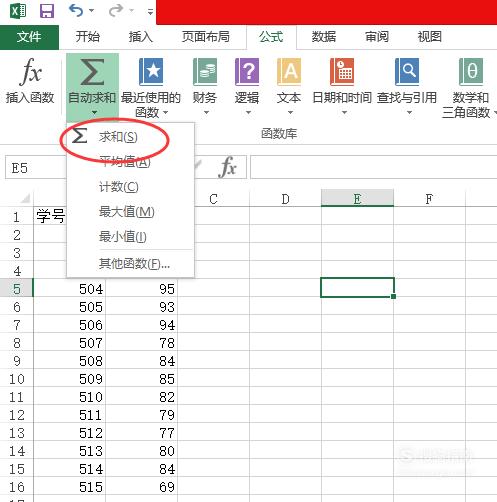This screenshot has width=497, height=502.
Task: Click the Undo arrow icon
Action: pyautogui.click(x=76, y=10)
